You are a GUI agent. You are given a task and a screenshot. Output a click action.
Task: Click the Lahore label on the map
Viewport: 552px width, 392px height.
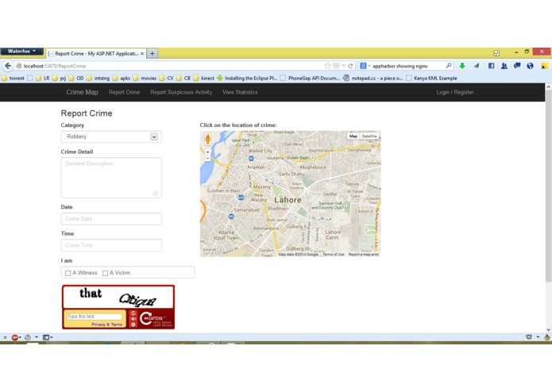tap(288, 200)
